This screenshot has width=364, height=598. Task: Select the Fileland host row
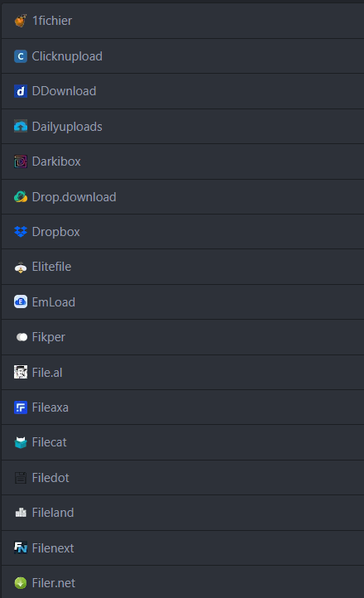click(183, 513)
